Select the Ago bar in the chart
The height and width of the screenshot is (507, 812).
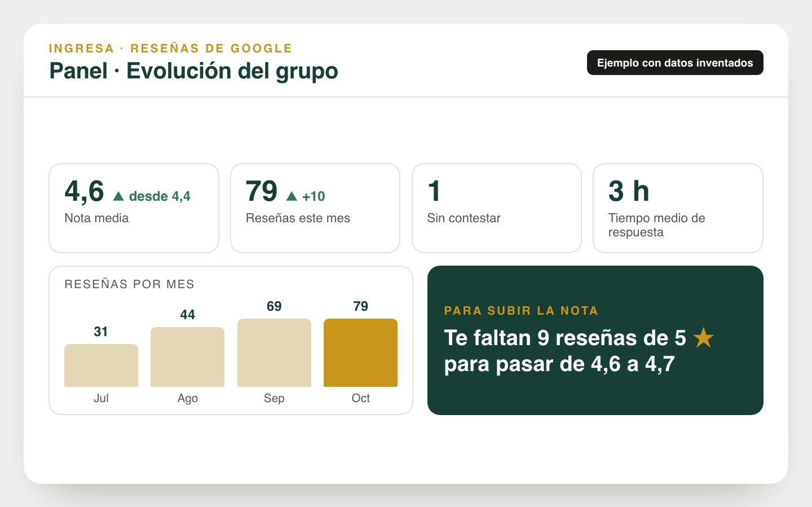point(187,357)
